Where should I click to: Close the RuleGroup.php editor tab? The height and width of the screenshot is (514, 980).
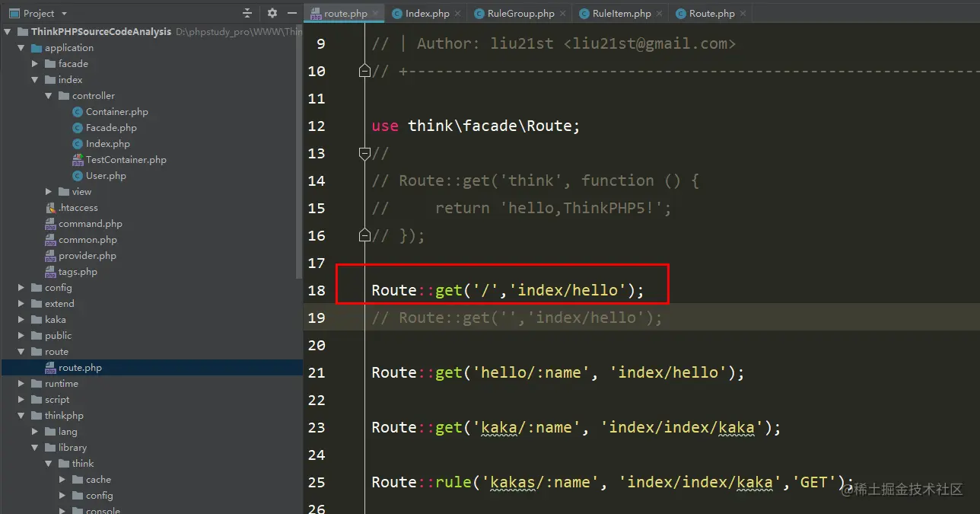pyautogui.click(x=562, y=14)
